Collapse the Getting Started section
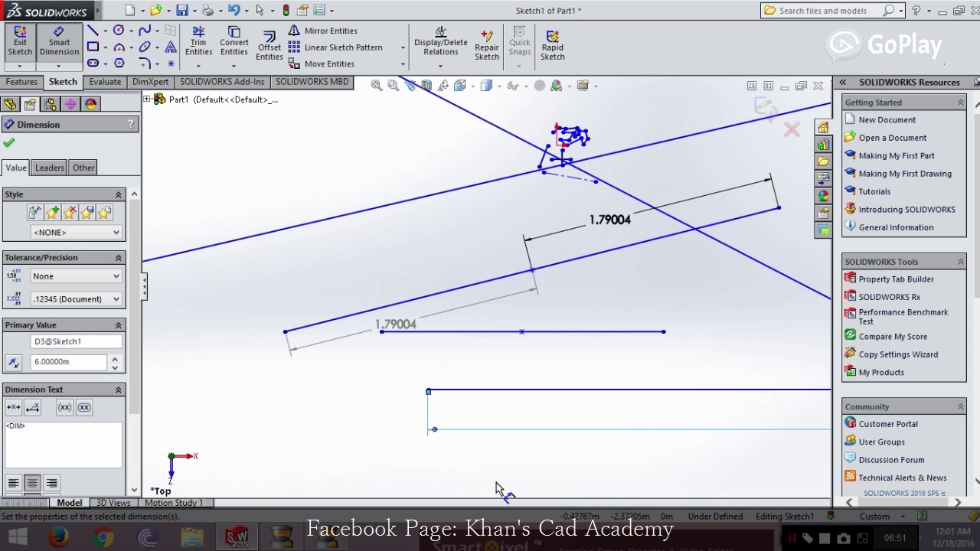Screen dimensions: 980x551 (x=960, y=103)
